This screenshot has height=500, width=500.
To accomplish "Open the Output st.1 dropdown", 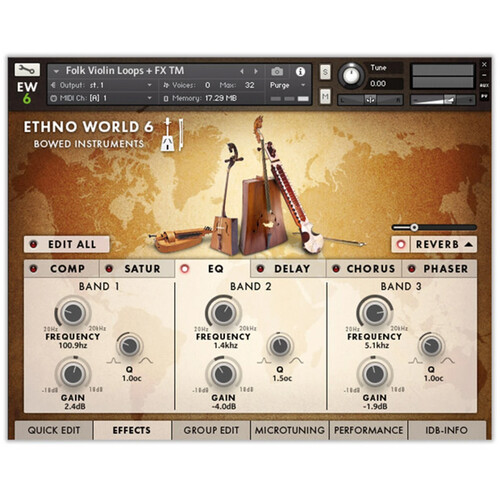I will pyautogui.click(x=101, y=85).
